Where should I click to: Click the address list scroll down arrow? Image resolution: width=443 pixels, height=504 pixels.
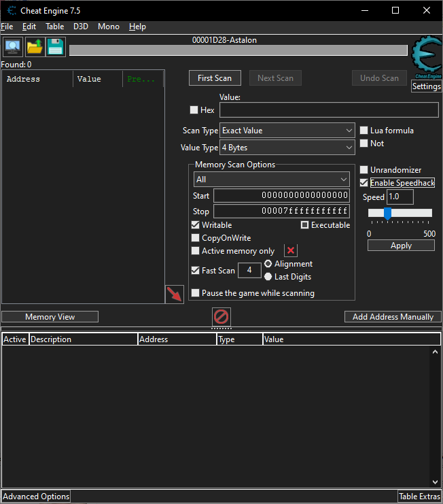coord(435,482)
